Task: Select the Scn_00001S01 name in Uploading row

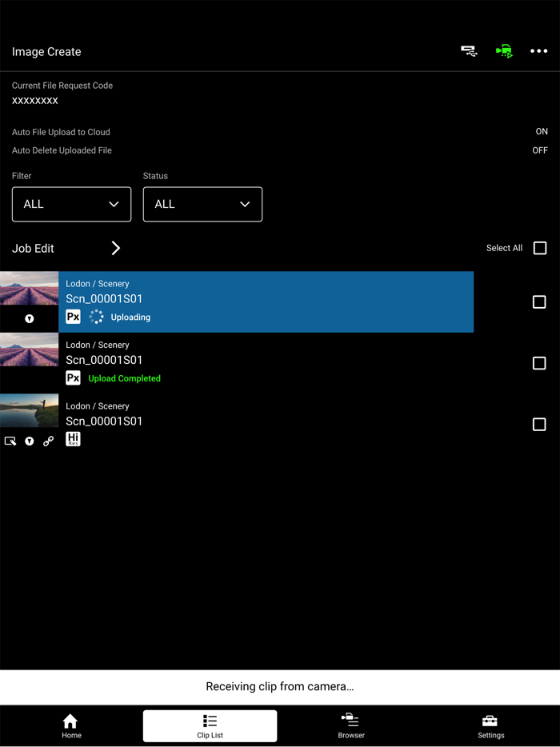Action: (104, 298)
